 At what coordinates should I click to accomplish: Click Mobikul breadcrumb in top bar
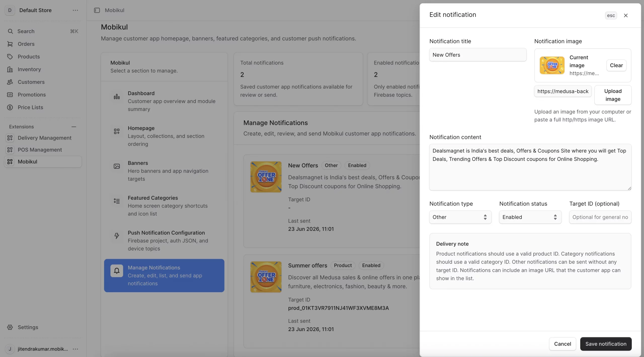[x=114, y=10]
